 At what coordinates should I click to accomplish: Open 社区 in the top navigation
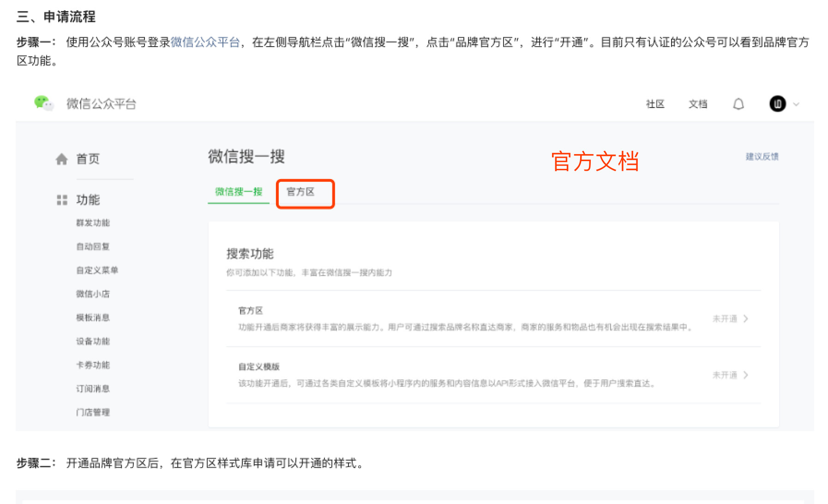pos(655,104)
